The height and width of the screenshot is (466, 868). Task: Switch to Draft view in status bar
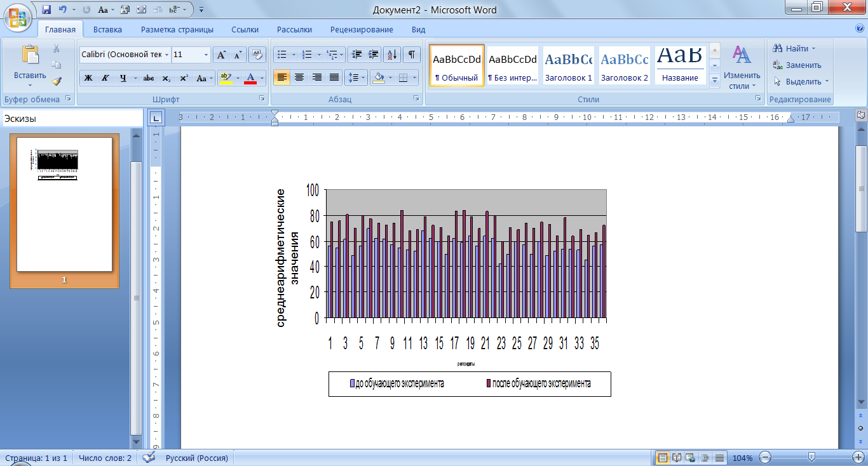click(719, 458)
